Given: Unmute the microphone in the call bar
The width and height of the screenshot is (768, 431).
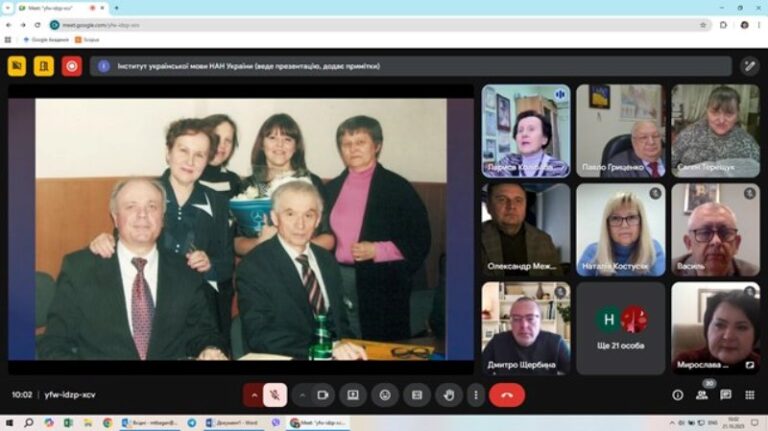Looking at the screenshot, I should (275, 395).
